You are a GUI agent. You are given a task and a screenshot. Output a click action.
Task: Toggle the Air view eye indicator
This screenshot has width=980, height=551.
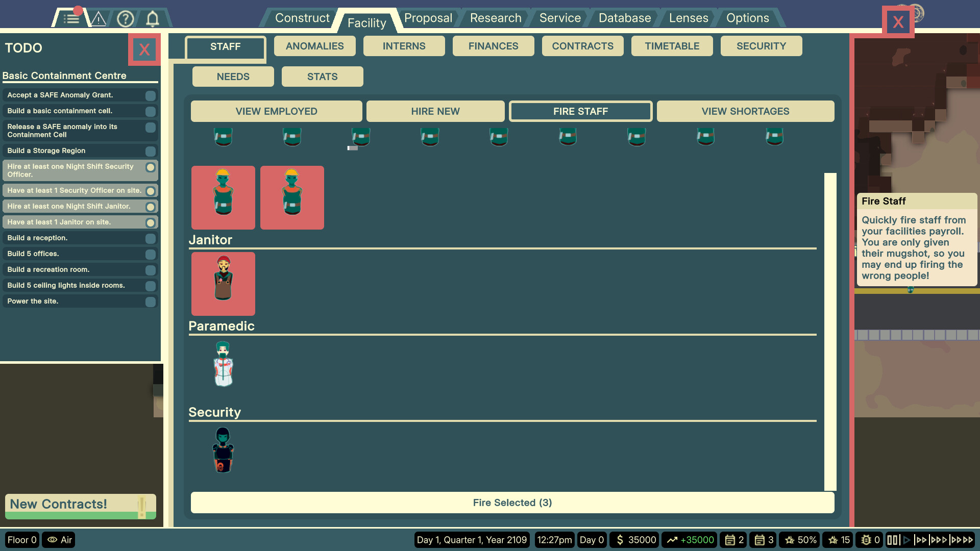click(58, 539)
